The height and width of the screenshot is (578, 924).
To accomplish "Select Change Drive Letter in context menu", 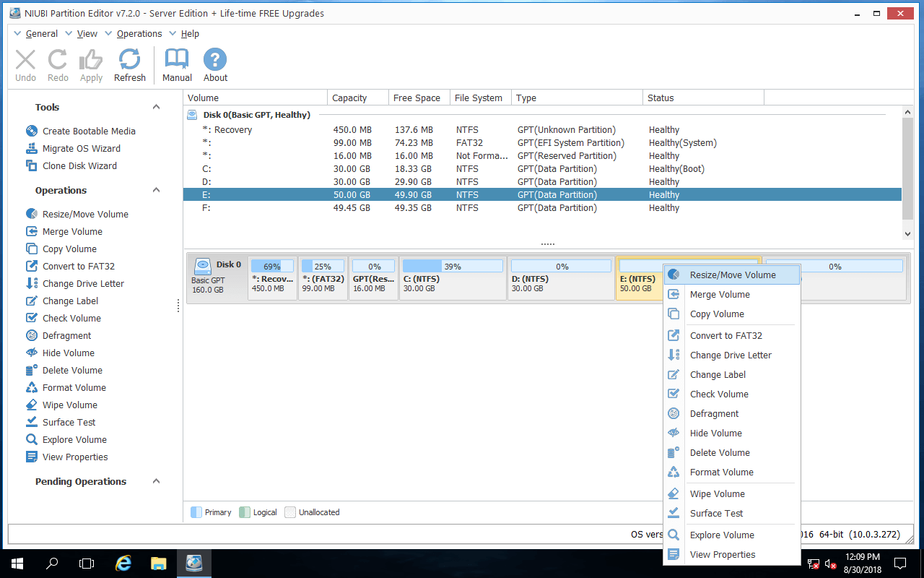I will click(732, 355).
